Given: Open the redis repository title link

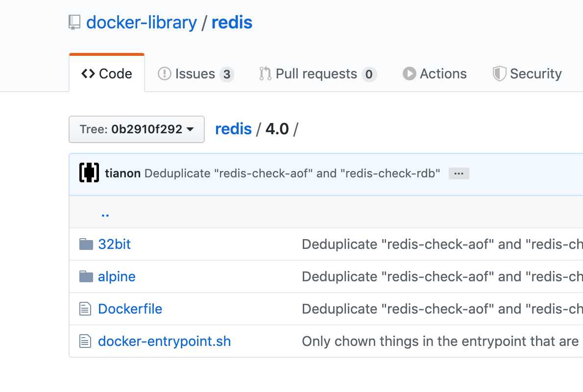Looking at the screenshot, I should [x=232, y=23].
